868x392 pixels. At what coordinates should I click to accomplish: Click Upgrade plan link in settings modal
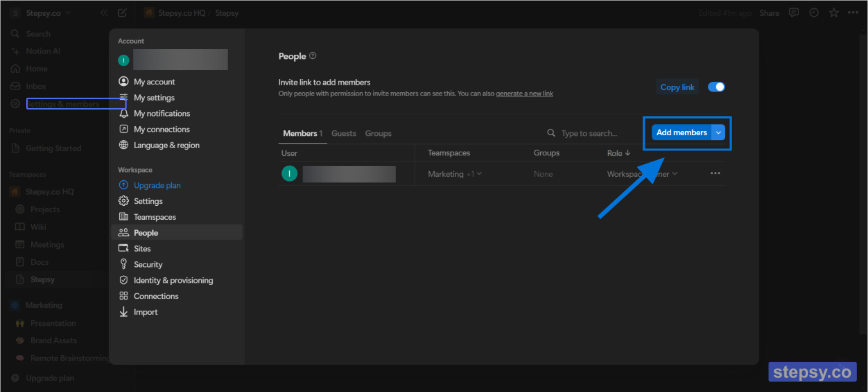(157, 185)
